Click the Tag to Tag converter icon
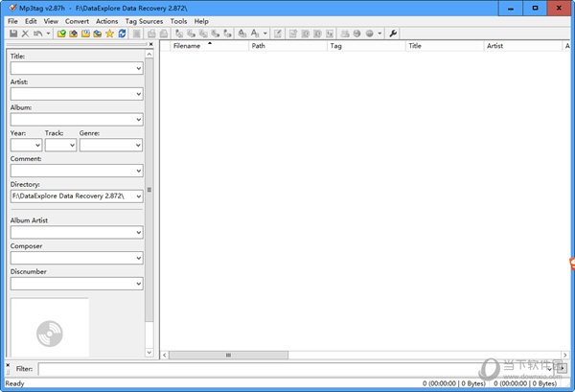This screenshot has width=575, height=392. [x=228, y=34]
